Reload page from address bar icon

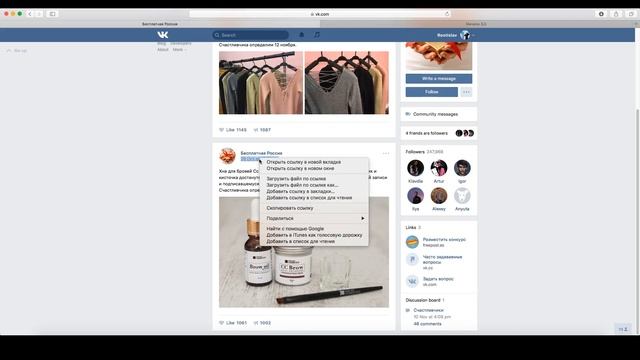(447, 14)
